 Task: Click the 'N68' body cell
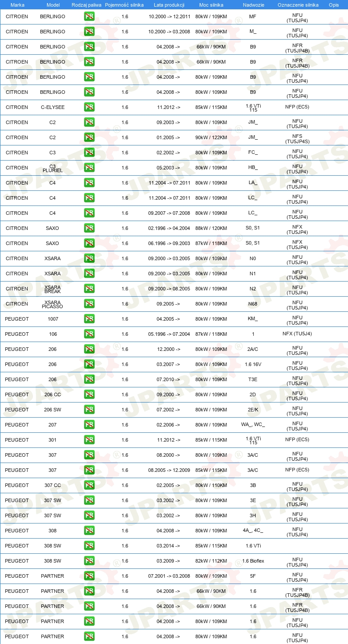253,304
